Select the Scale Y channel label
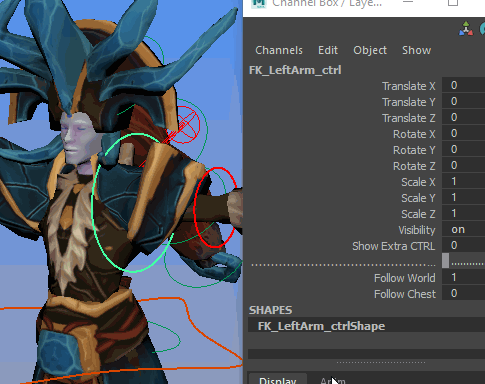This screenshot has width=485, height=384. point(418,198)
